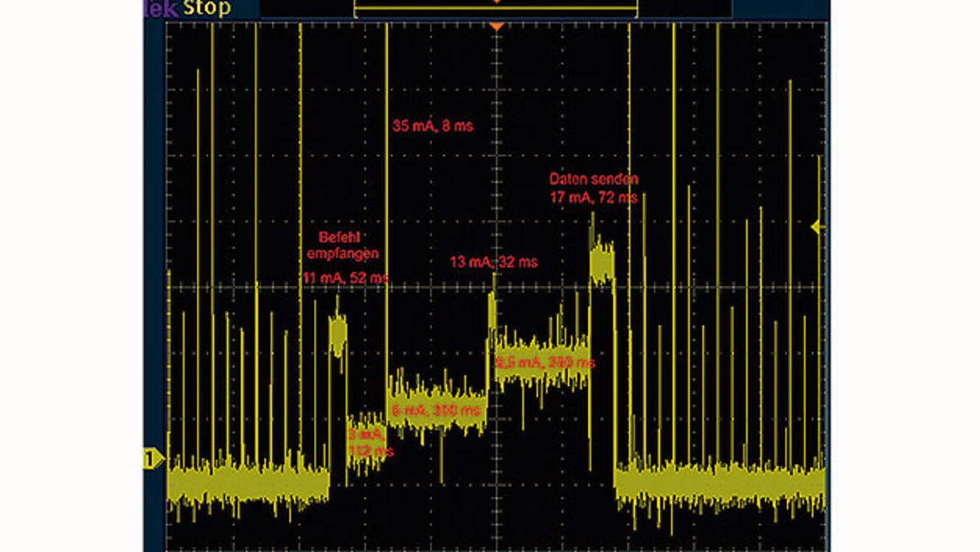Click the Stop acquisition status indicator
This screenshot has height=552, width=980.
207,9
